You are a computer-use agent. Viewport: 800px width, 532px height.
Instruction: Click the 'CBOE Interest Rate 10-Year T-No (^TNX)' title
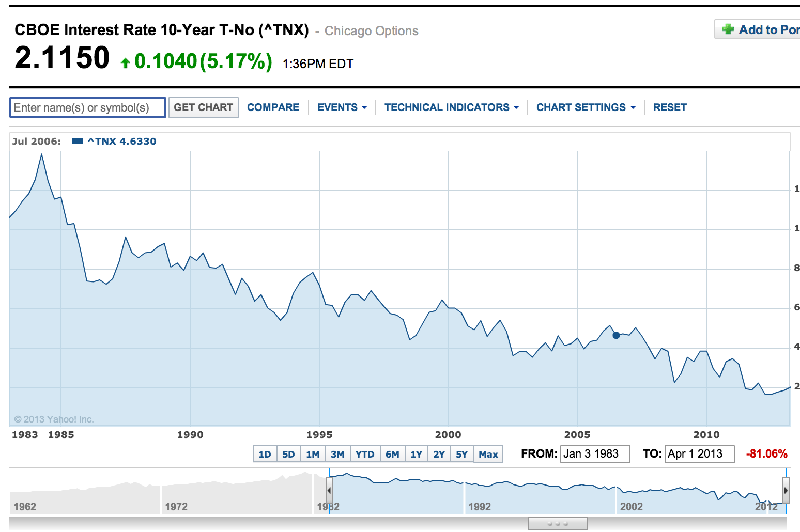(162, 30)
